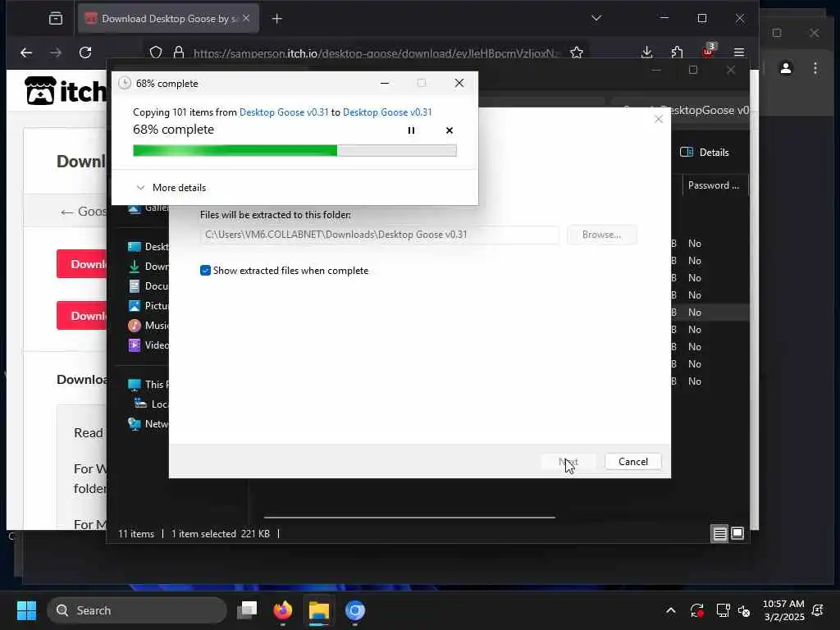Close the extract wizard with top-right X

coord(659,119)
